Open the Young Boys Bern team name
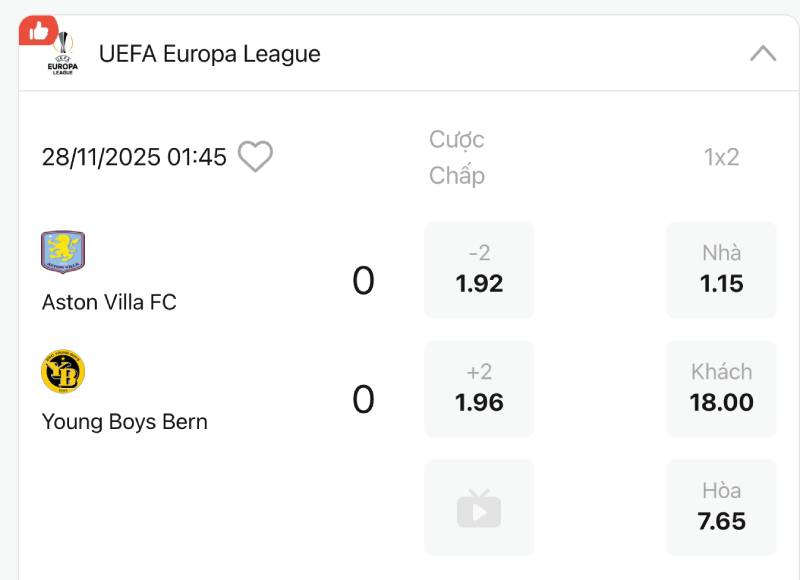The height and width of the screenshot is (580, 800). [125, 422]
